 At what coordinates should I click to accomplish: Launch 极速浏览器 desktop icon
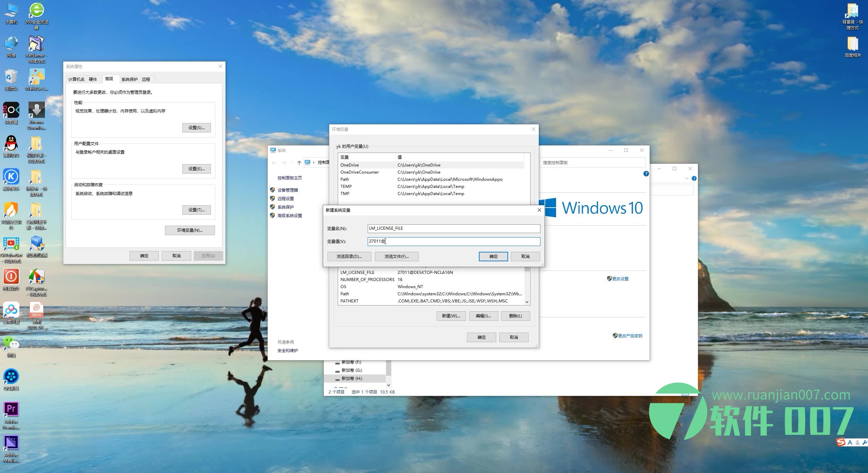(x=36, y=247)
